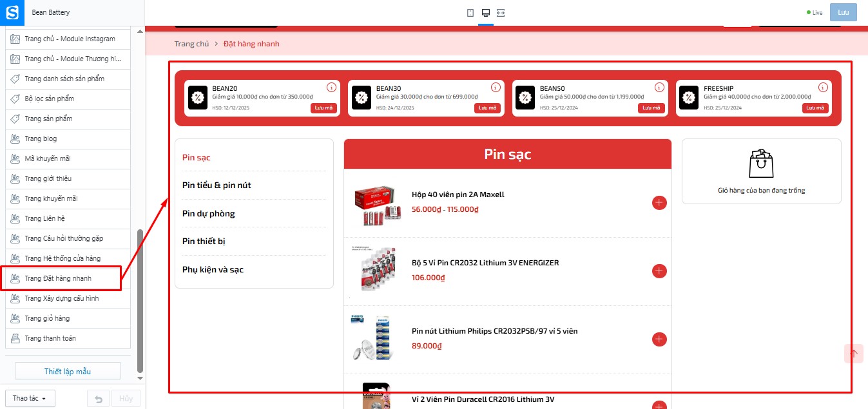Image resolution: width=868 pixels, height=409 pixels.
Task: Open Trang Liên hệ settings
Action: (x=68, y=218)
